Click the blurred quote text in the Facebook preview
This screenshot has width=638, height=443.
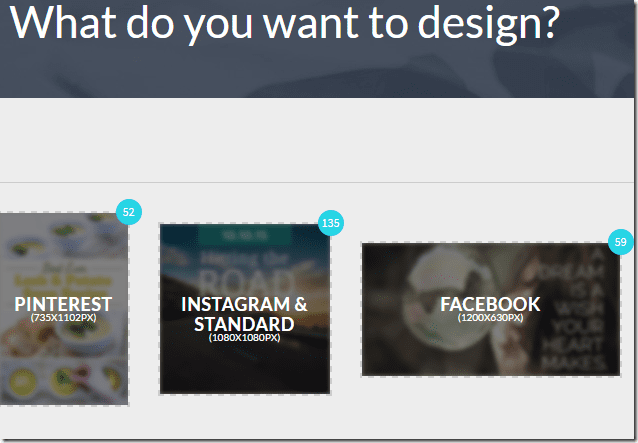pos(574,309)
